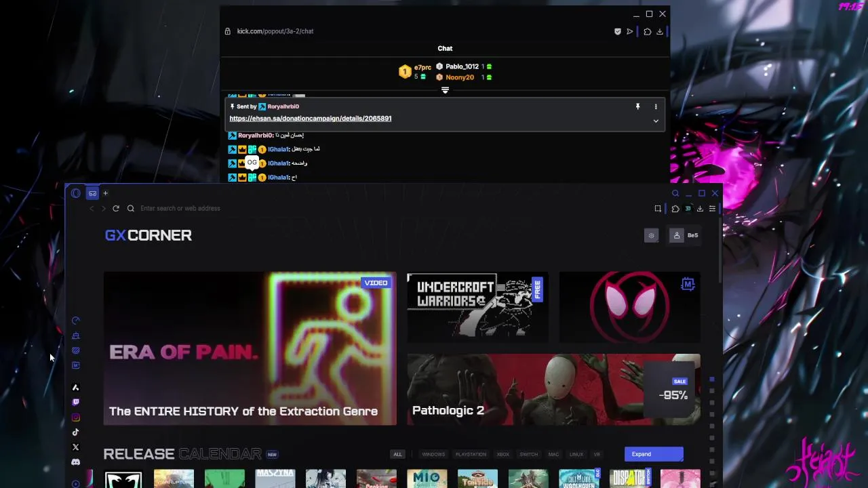Collapse the gift leaderboard in chat
The height and width of the screenshot is (488, 868).
(x=445, y=90)
